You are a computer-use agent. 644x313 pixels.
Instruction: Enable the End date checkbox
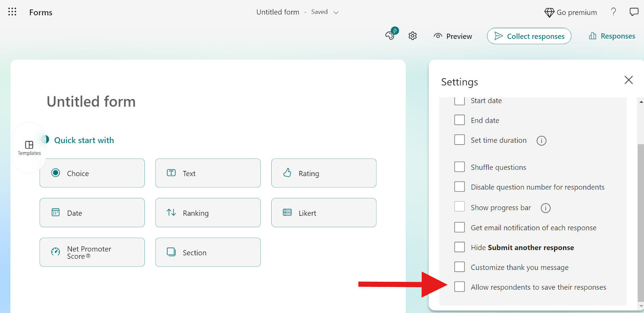(x=459, y=120)
